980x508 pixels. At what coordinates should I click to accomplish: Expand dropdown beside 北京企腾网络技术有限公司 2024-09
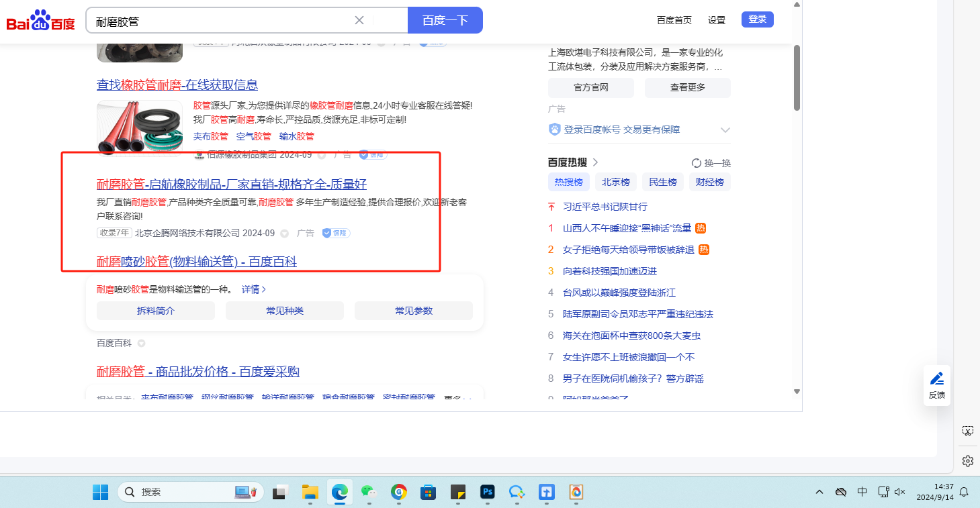pos(284,234)
